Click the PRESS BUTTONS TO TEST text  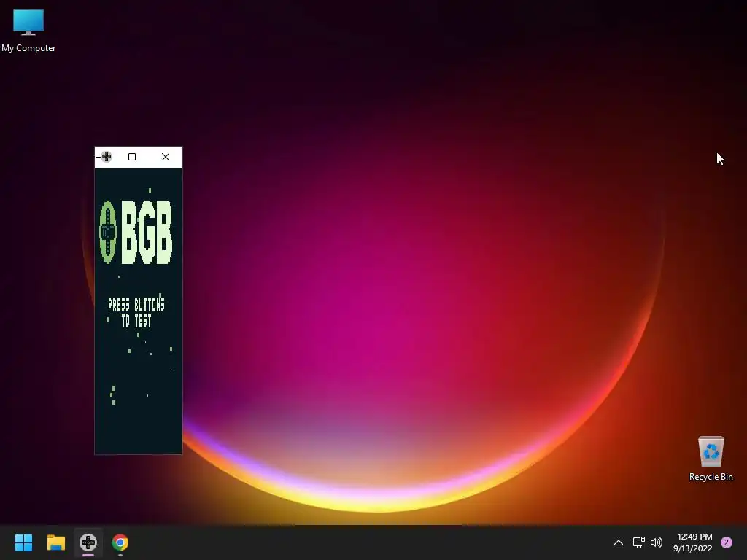point(136,312)
